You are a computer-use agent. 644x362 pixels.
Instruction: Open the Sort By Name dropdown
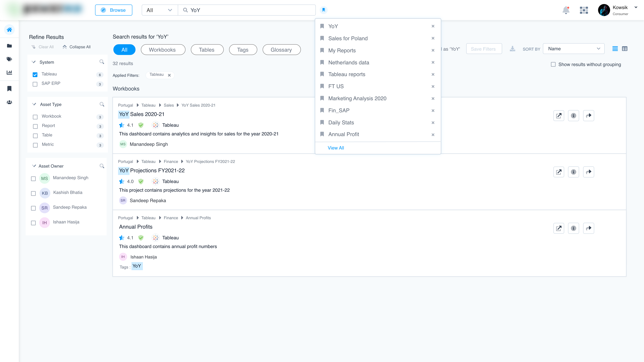point(574,49)
